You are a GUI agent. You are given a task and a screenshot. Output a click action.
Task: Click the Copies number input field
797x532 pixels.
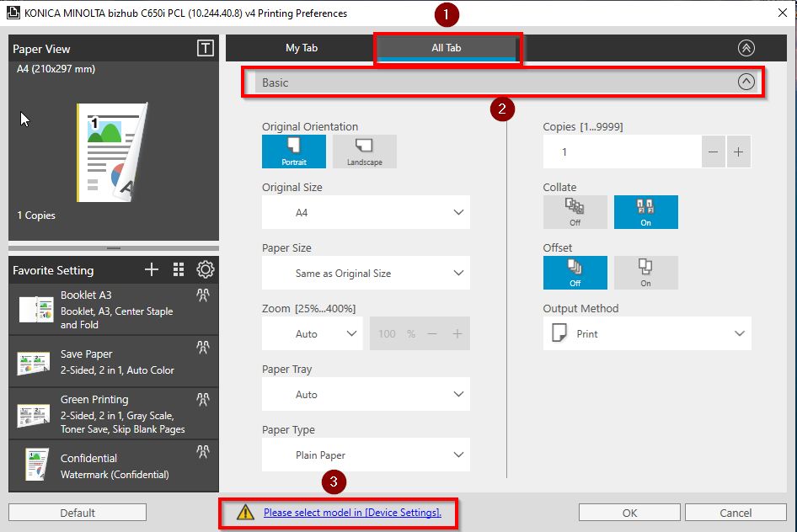[622, 152]
